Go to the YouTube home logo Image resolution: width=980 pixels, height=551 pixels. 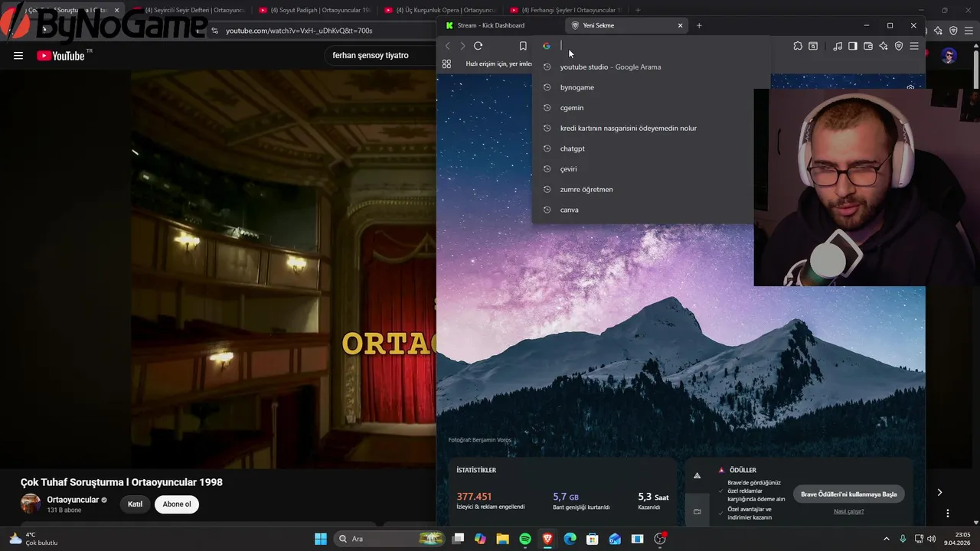tap(60, 55)
